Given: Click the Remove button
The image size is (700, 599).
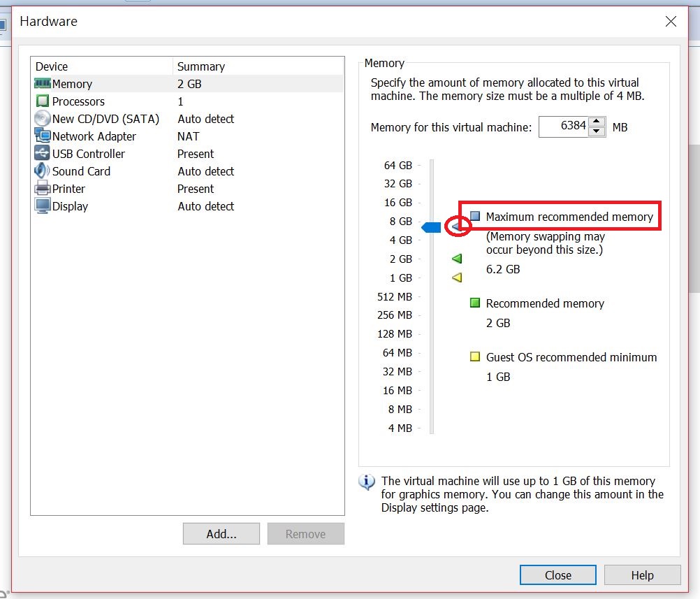Looking at the screenshot, I should 306,534.
